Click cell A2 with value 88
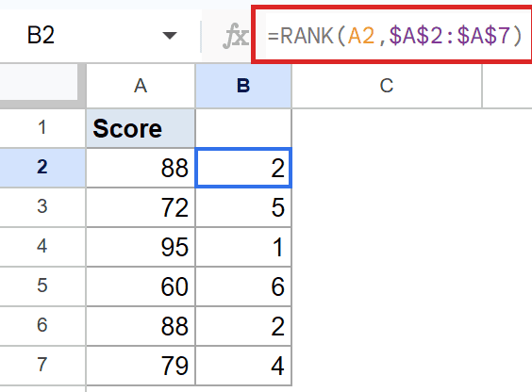 click(141, 168)
